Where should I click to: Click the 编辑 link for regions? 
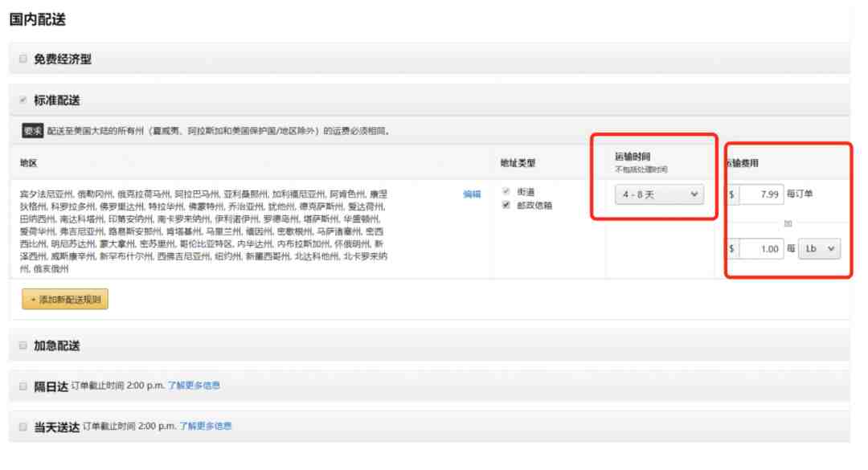pos(472,194)
